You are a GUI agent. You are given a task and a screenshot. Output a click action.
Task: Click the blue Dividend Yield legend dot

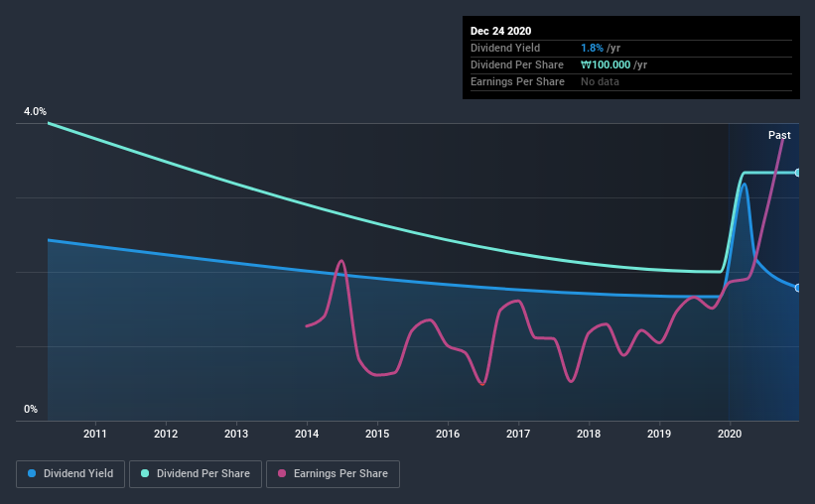32,473
